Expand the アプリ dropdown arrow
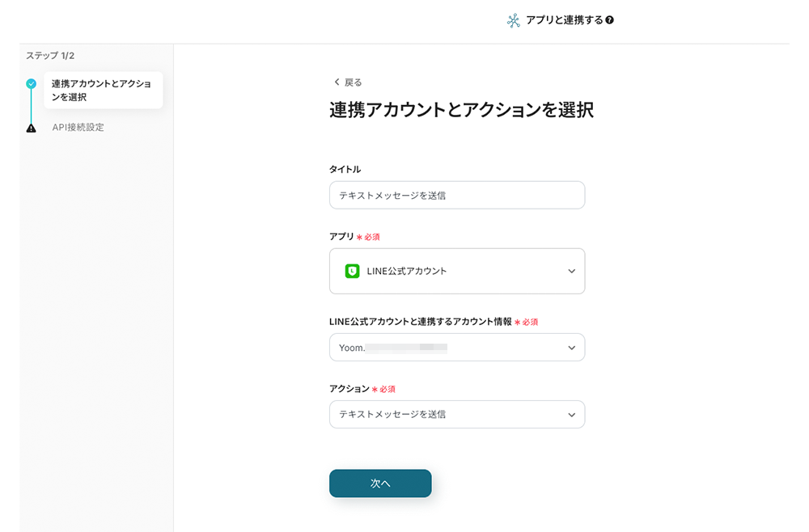The image size is (809, 532). 572,271
